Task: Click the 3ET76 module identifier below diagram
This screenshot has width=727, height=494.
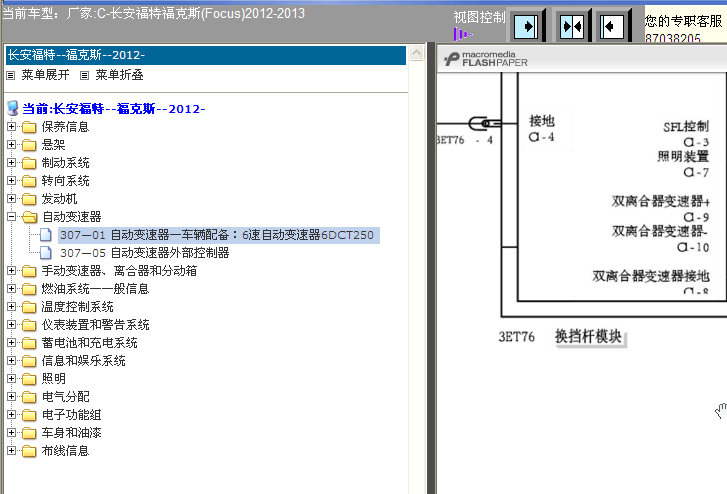Action: coord(517,337)
